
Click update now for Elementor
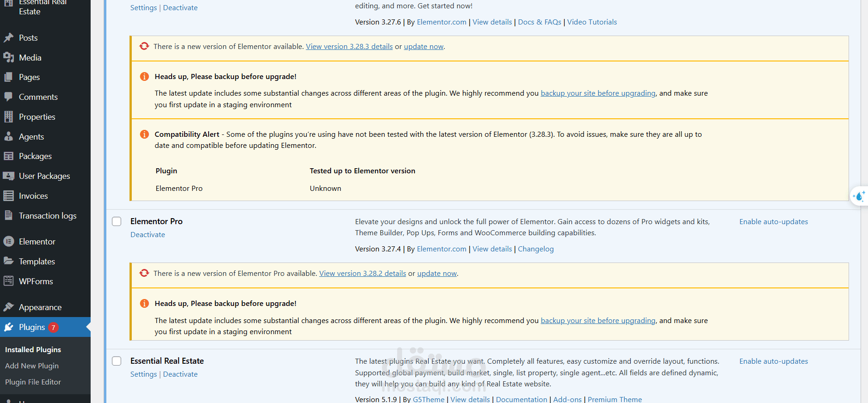coord(424,47)
